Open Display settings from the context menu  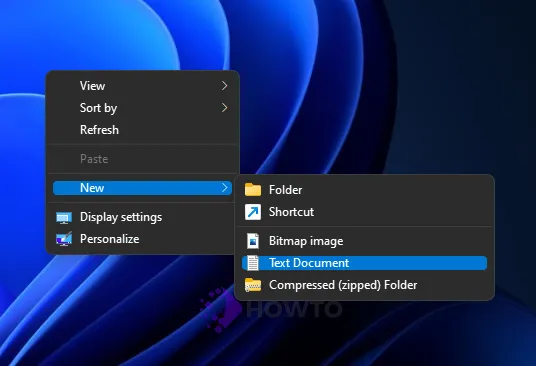(143, 217)
